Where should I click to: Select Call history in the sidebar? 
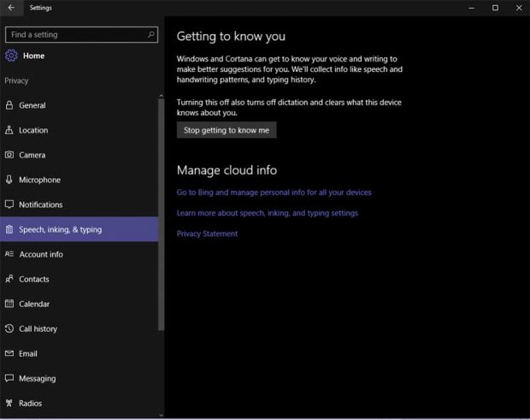[x=38, y=328]
